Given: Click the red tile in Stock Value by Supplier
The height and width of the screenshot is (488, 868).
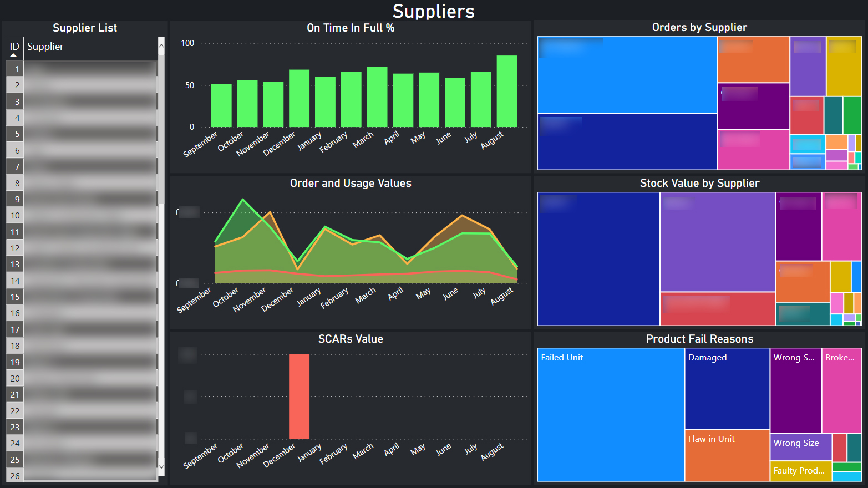Looking at the screenshot, I should [718, 309].
